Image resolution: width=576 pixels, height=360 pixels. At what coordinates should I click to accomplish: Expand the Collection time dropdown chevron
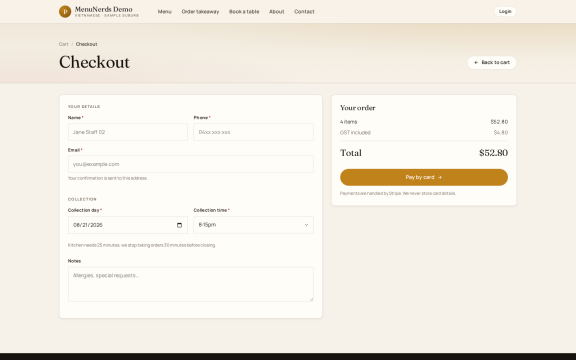tap(306, 225)
